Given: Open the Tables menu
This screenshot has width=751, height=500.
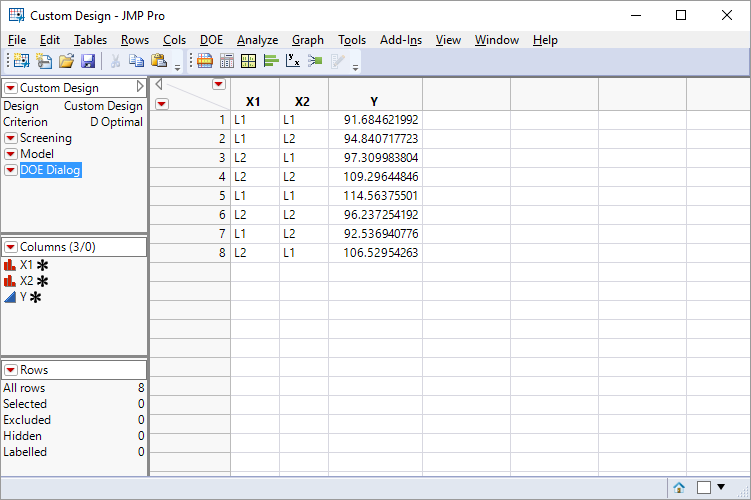Looking at the screenshot, I should [x=90, y=40].
